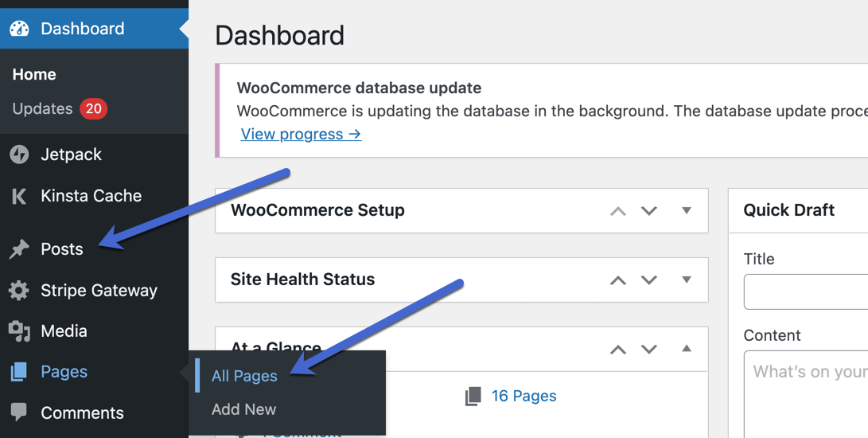This screenshot has width=868, height=438.
Task: Click the red Updates count badge
Action: pyautogui.click(x=94, y=108)
